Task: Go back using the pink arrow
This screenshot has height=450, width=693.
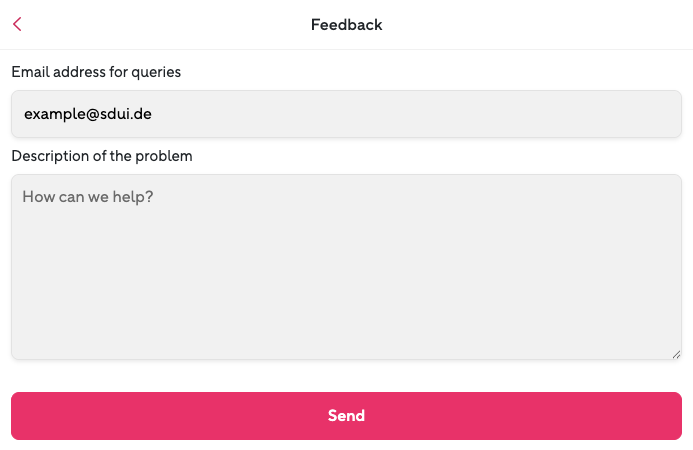Action: tap(17, 24)
